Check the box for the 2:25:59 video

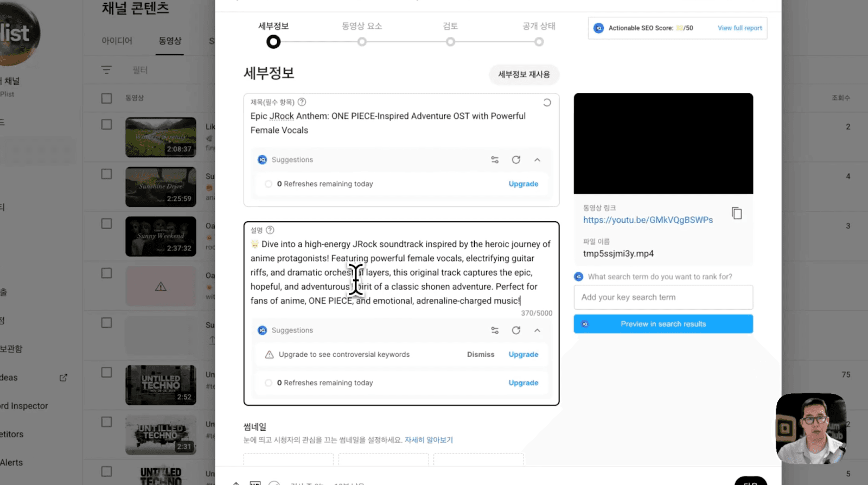[106, 174]
